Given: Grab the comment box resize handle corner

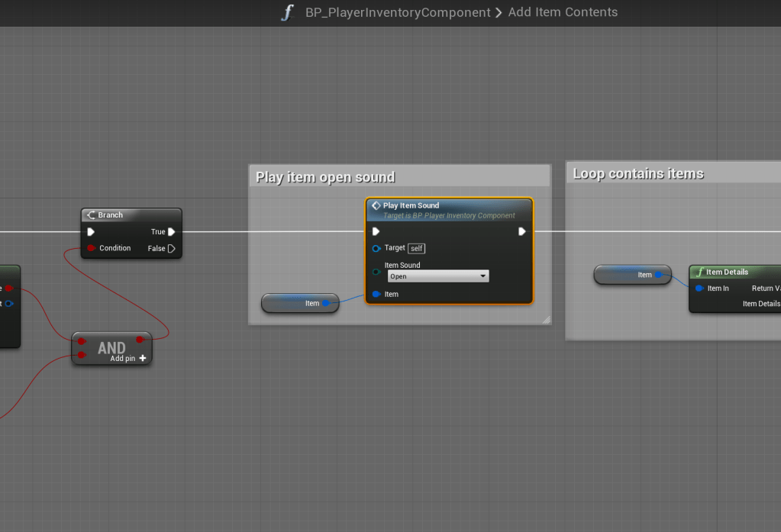Looking at the screenshot, I should pos(547,320).
